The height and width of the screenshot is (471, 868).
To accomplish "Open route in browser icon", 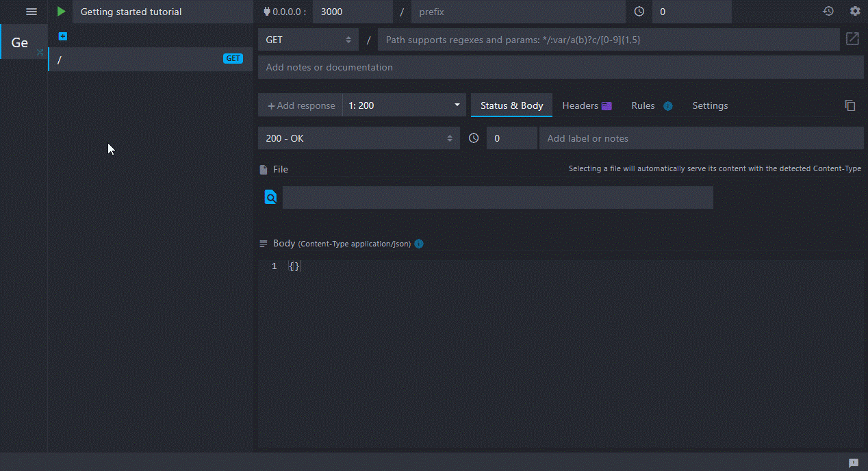I will click(852, 39).
